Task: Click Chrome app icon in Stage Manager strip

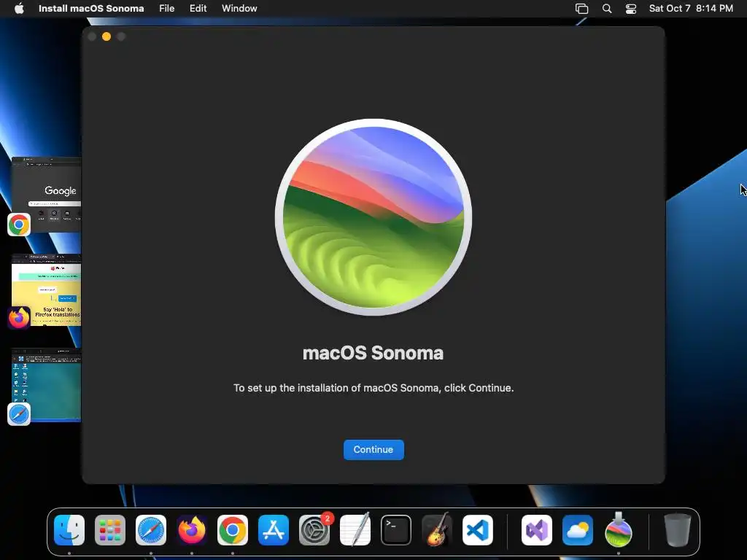Action: (x=19, y=225)
